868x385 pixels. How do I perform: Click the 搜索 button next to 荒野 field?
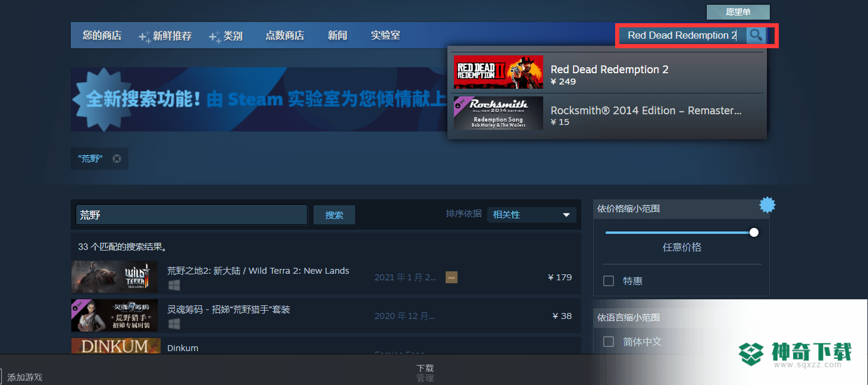[334, 215]
